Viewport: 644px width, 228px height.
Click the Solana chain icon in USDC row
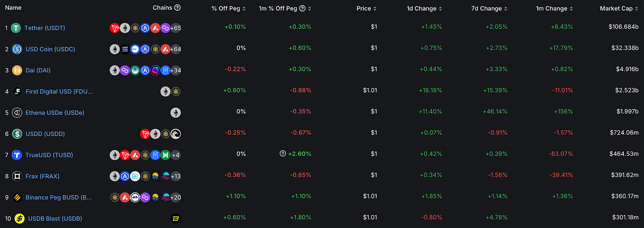pos(125,49)
